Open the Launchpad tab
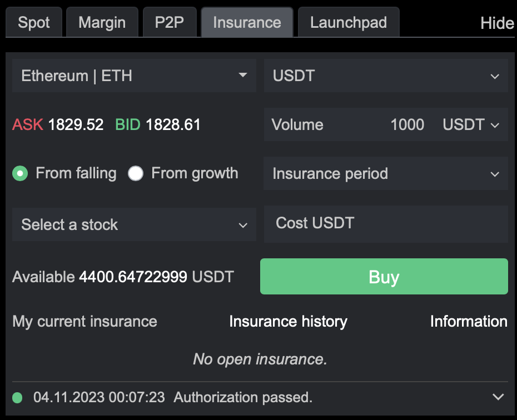517x420 pixels. [348, 23]
